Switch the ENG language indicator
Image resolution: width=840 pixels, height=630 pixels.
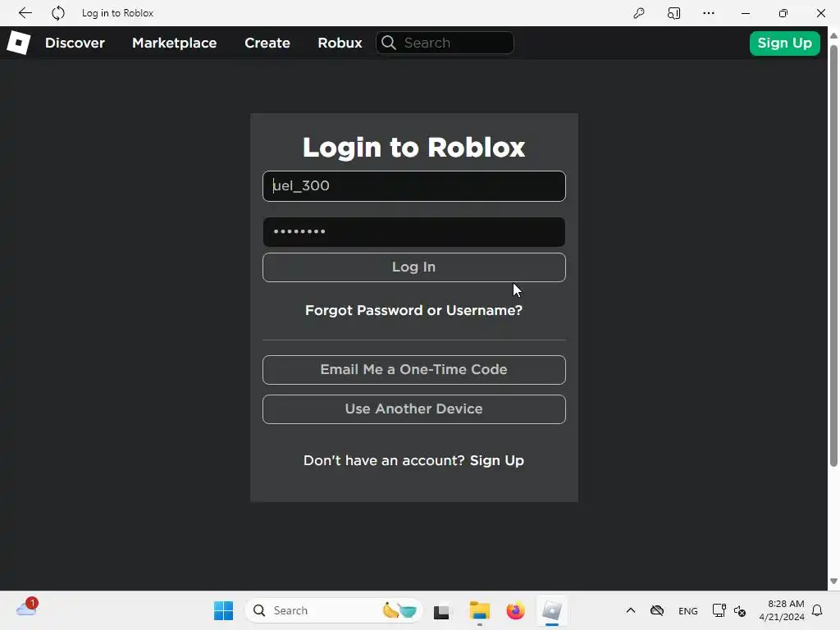pyautogui.click(x=688, y=610)
